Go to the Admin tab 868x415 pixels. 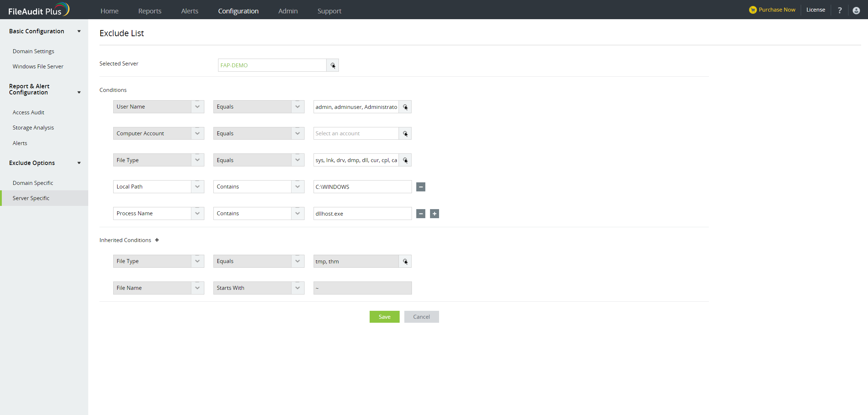pyautogui.click(x=288, y=11)
